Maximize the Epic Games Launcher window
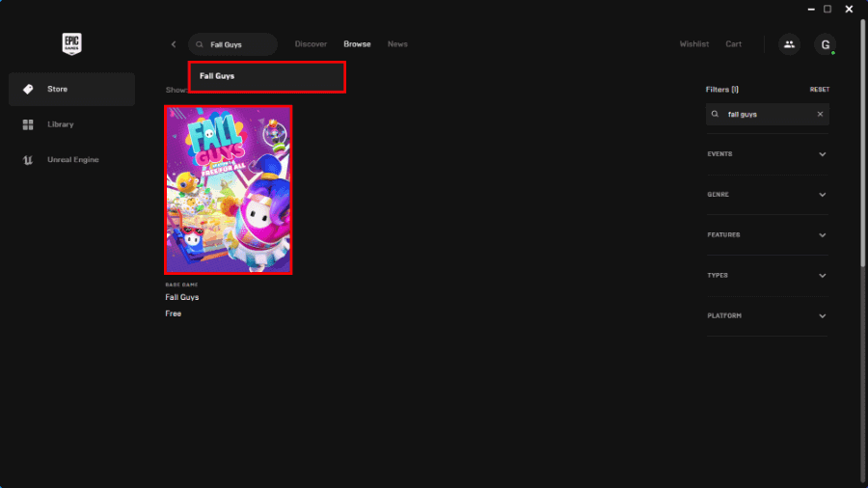Viewport: 868px width, 488px height. [827, 10]
